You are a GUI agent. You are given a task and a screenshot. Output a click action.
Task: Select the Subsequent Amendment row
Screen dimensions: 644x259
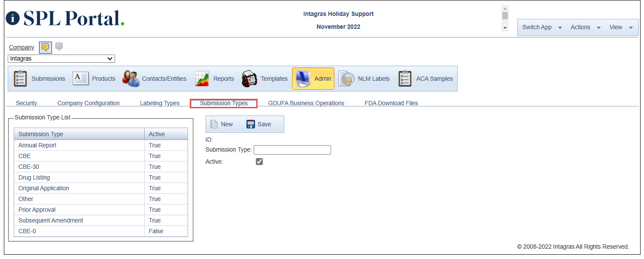coord(101,220)
